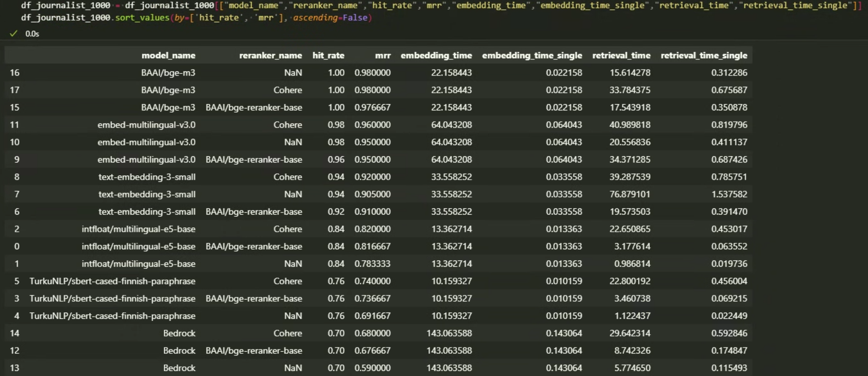Click retrieval_time value 8.742326
868x376 pixels.
coord(633,350)
